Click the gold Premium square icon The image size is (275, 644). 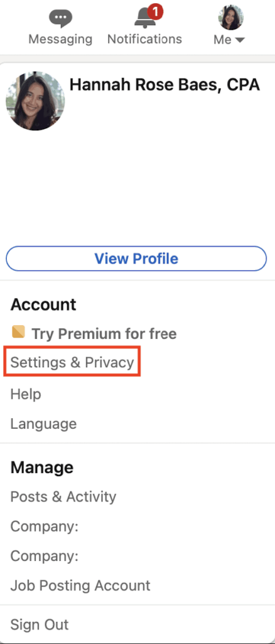(x=18, y=332)
